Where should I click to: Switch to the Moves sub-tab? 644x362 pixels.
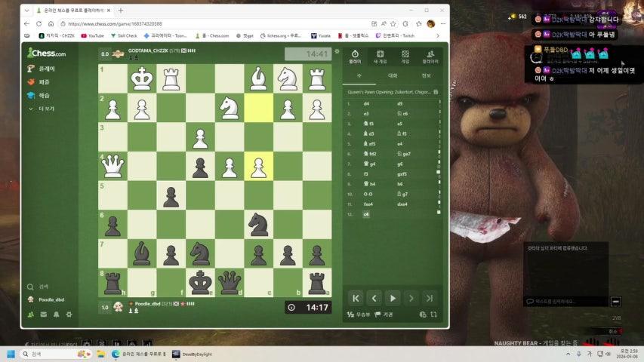(x=359, y=75)
